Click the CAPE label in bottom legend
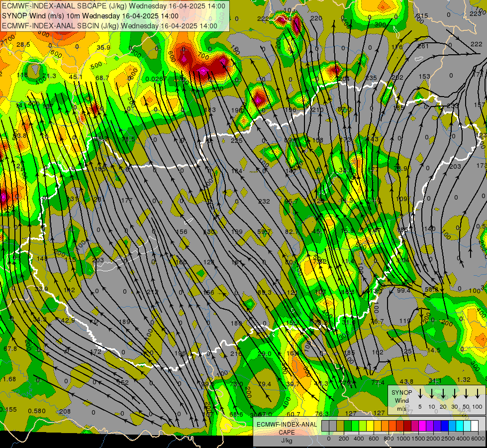 (x=287, y=433)
